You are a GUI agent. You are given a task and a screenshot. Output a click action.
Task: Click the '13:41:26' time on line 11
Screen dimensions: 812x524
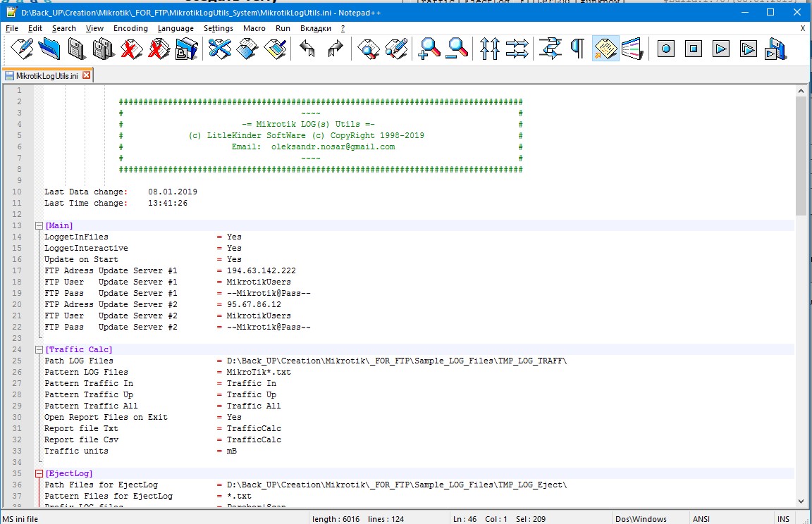pos(168,204)
